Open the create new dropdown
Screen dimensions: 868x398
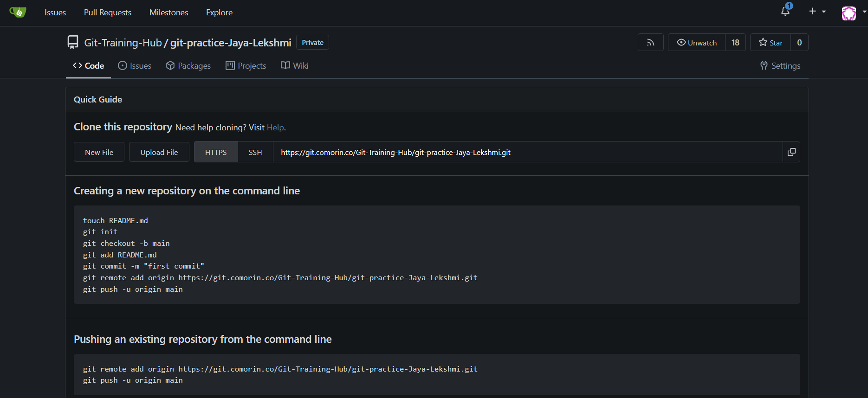click(816, 11)
